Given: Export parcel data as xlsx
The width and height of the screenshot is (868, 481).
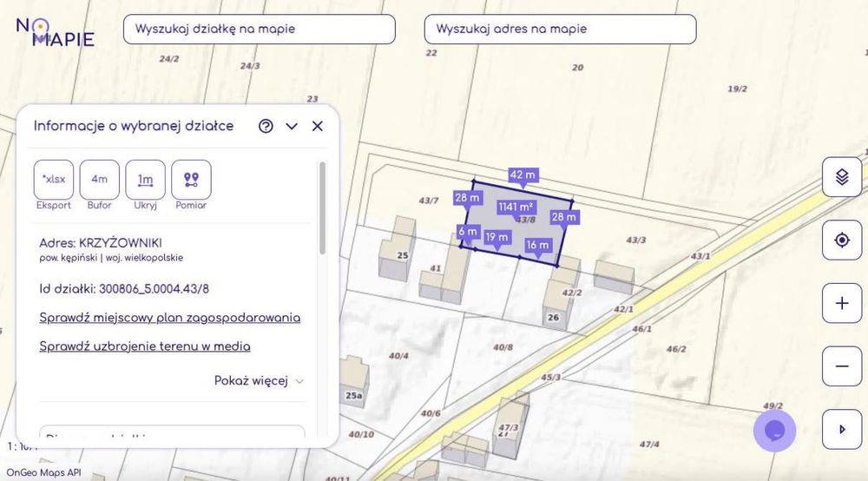Looking at the screenshot, I should (54, 180).
